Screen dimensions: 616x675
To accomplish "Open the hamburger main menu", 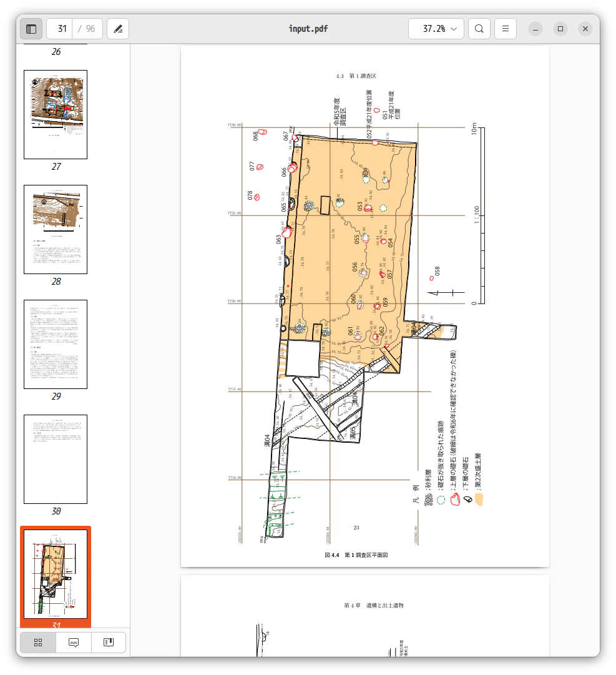I will 506,29.
